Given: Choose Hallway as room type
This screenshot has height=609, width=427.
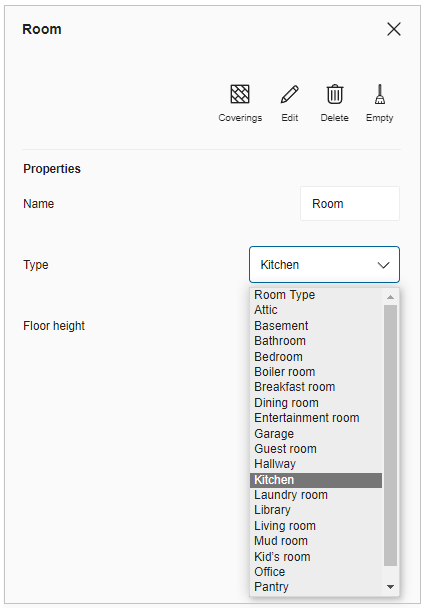Looking at the screenshot, I should [x=316, y=464].
